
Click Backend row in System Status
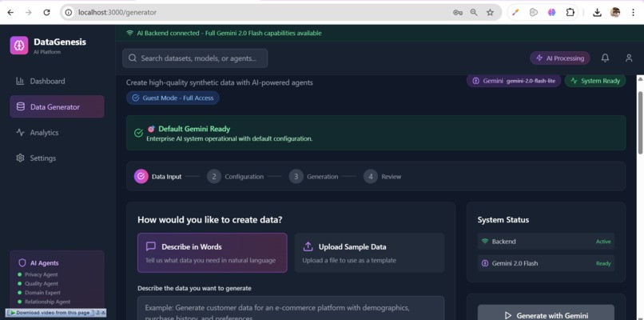click(x=546, y=242)
